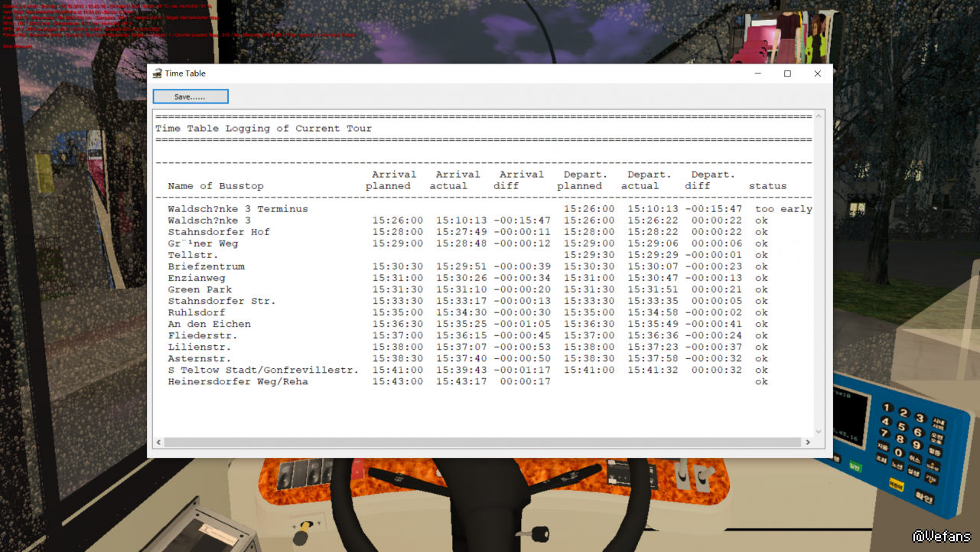
Task: Select the 'Ruhlsdorf' stop name
Action: (x=197, y=312)
